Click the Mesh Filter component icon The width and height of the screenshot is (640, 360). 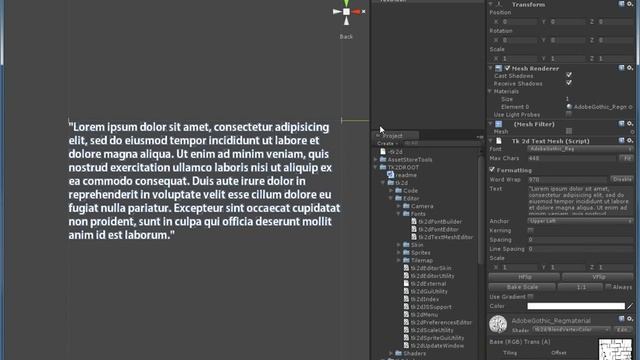tap(498, 124)
